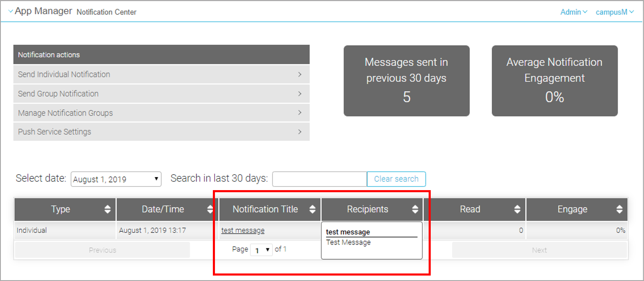Click the Notification actions header

[x=161, y=54]
